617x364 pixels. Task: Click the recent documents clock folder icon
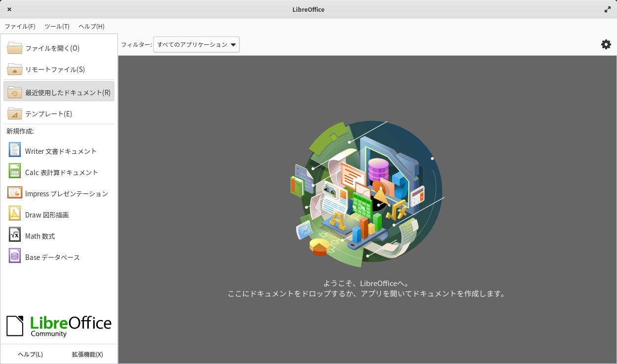[x=15, y=92]
